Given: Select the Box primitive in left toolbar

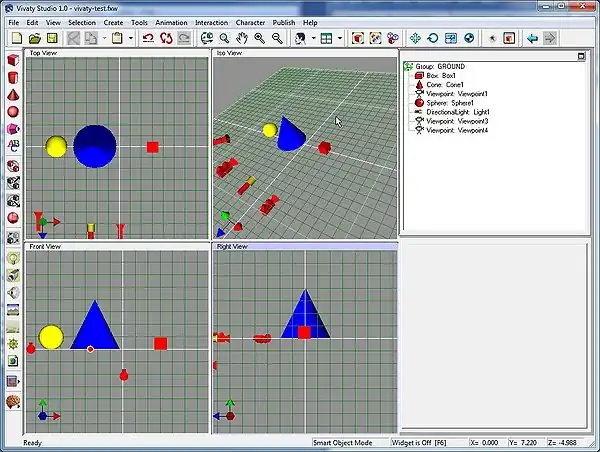Looking at the screenshot, I should pos(13,61).
